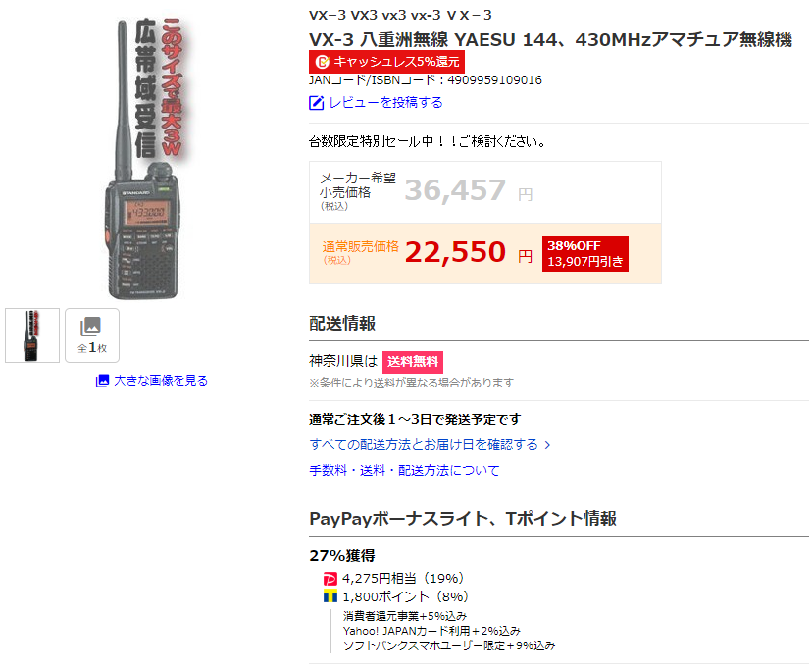Check all delivery methods and dates link
Viewport: 812px width, 670px height.
pos(424,444)
